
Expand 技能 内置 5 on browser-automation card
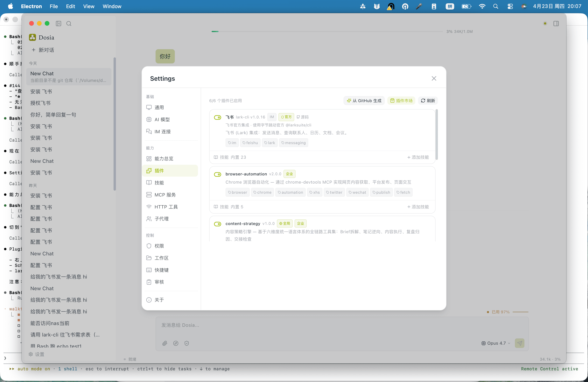(x=228, y=207)
